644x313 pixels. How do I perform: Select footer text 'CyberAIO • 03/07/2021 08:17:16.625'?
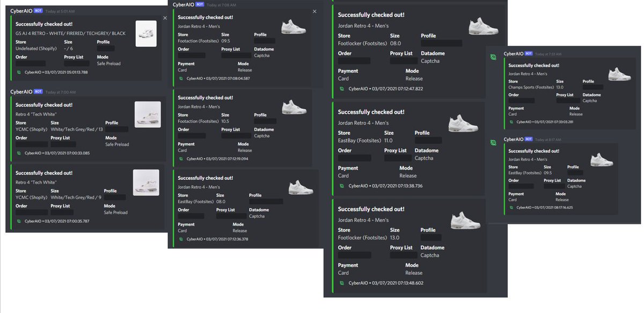click(x=545, y=207)
